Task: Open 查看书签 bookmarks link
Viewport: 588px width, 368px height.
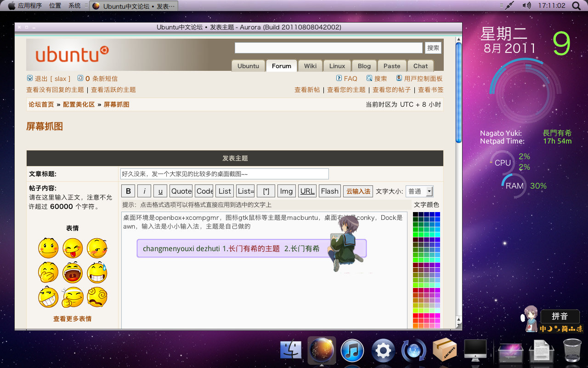Action: 431,90
